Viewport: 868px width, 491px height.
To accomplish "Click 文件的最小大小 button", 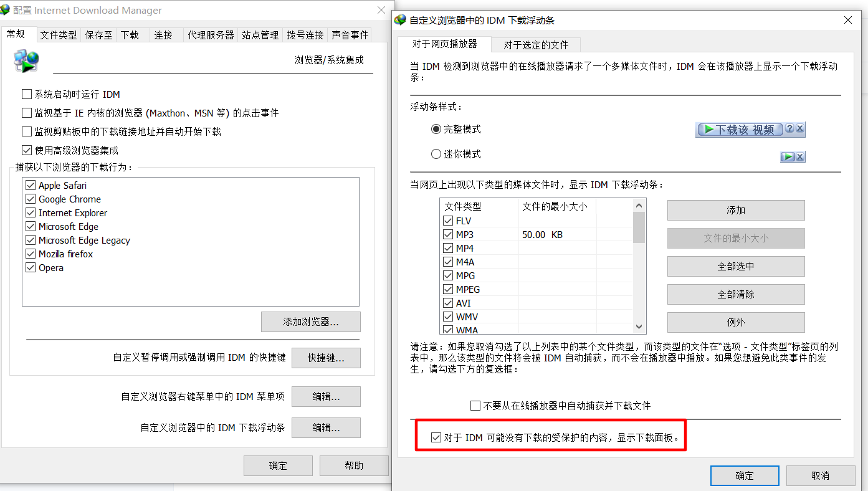I will pos(736,239).
